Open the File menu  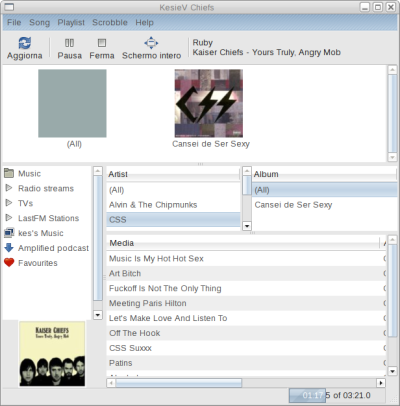14,22
